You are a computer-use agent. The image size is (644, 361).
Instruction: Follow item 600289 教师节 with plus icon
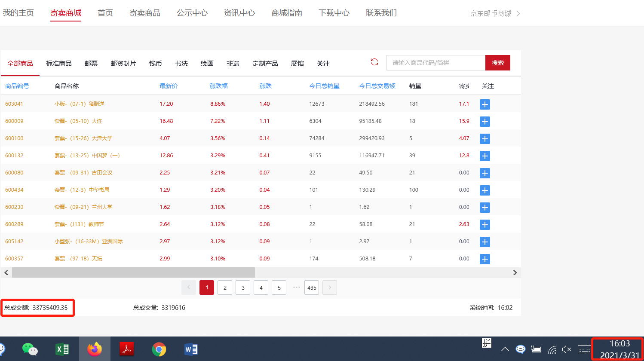coord(485,225)
